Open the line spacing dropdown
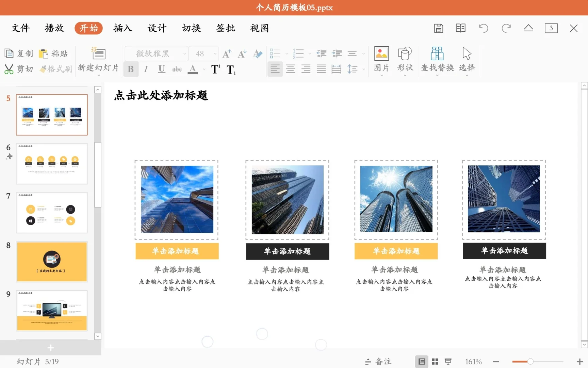This screenshot has width=588, height=368. click(x=363, y=69)
